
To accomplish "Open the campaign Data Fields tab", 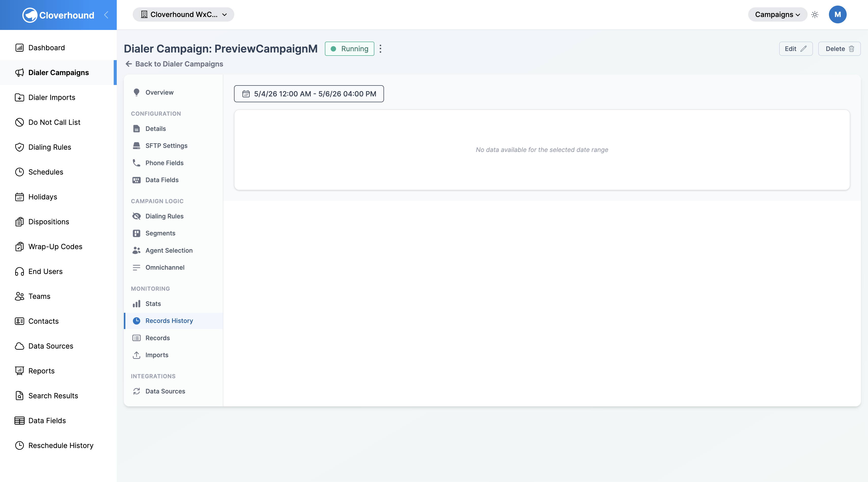I will [174, 180].
